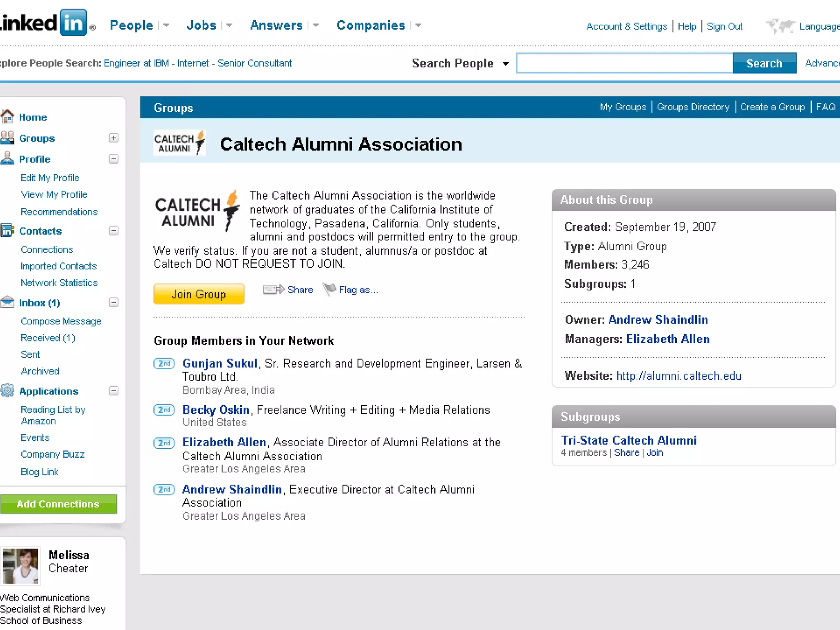This screenshot has width=840, height=630.
Task: Click the Contacts address book icon
Action: [7, 231]
